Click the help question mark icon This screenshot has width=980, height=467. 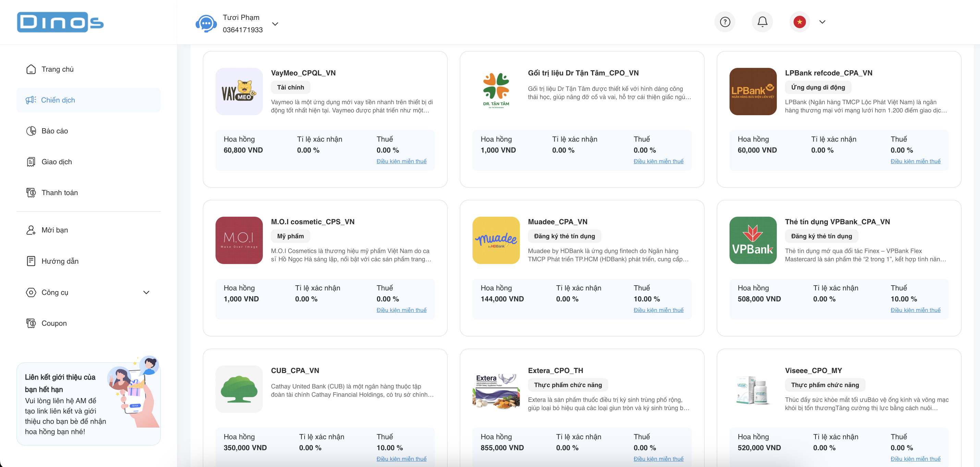725,22
